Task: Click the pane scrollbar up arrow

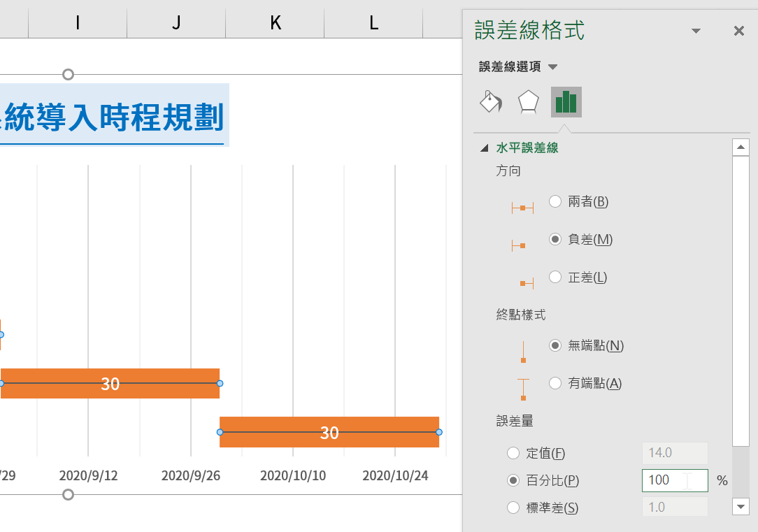Action: pyautogui.click(x=741, y=147)
